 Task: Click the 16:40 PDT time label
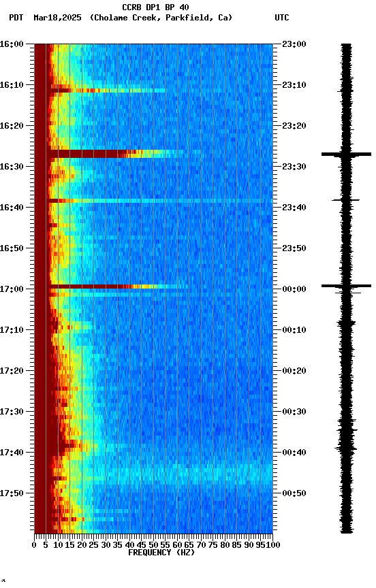(x=12, y=208)
